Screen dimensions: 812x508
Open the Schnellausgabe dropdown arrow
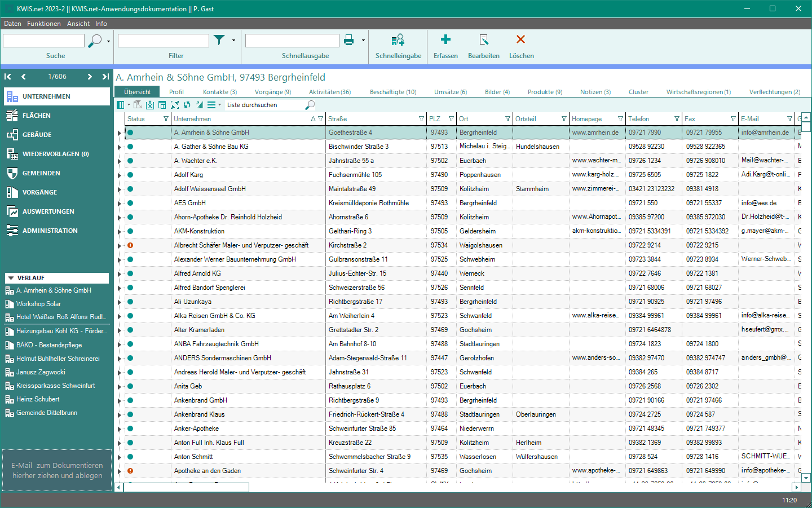pos(363,40)
